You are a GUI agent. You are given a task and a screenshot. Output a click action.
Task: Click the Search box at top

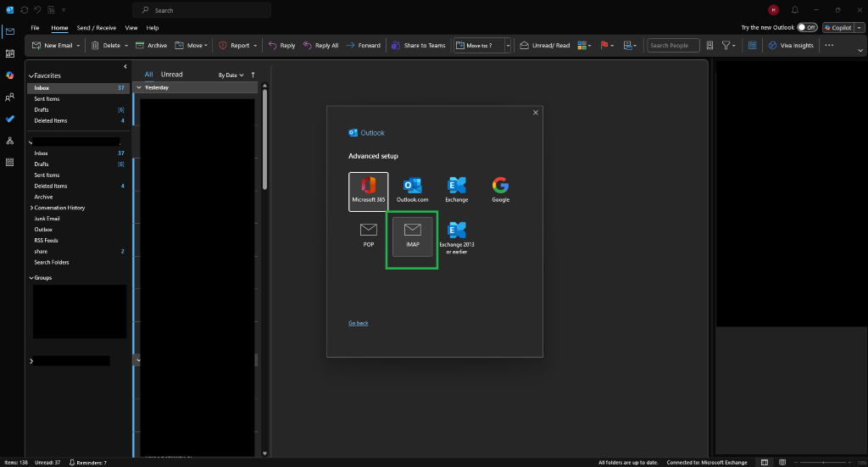tap(202, 10)
